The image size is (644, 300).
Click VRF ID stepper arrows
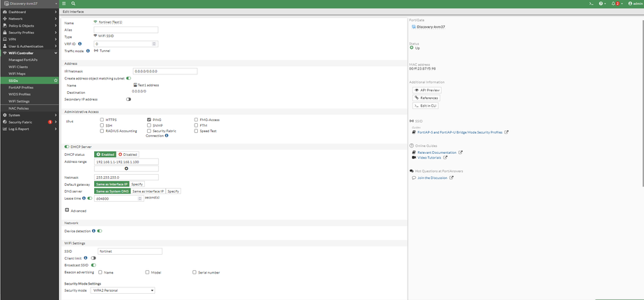click(155, 43)
